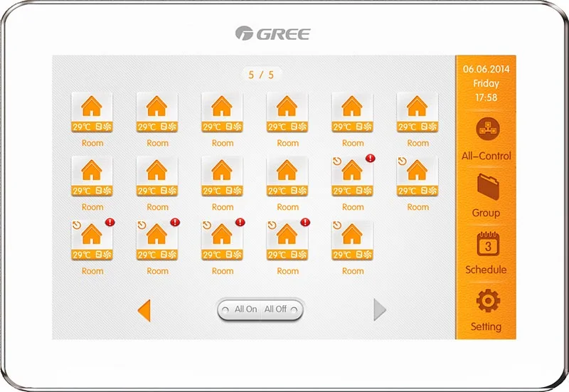Turn all units on with All On
Image resolution: width=569 pixels, height=392 pixels.
(246, 309)
